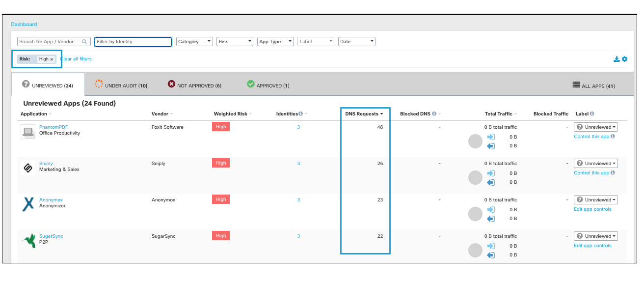Click Anonymox traffic pie chart circle
644x283 pixels.
click(x=476, y=214)
